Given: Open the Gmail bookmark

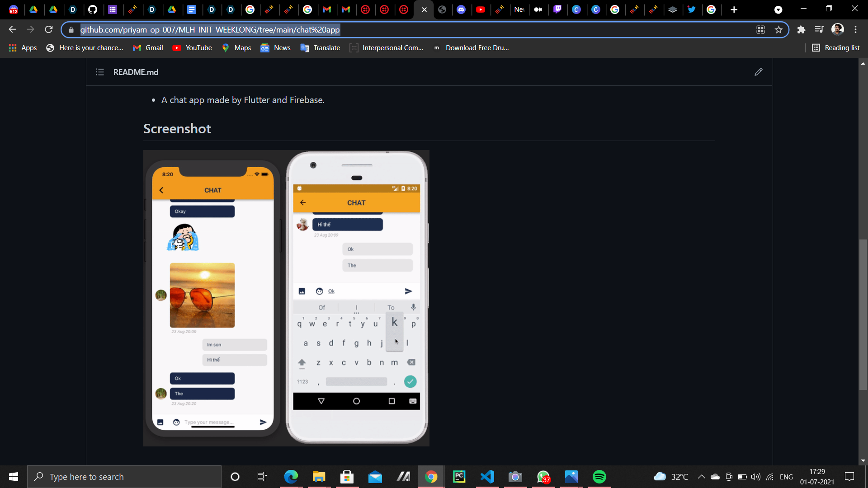Looking at the screenshot, I should (148, 48).
